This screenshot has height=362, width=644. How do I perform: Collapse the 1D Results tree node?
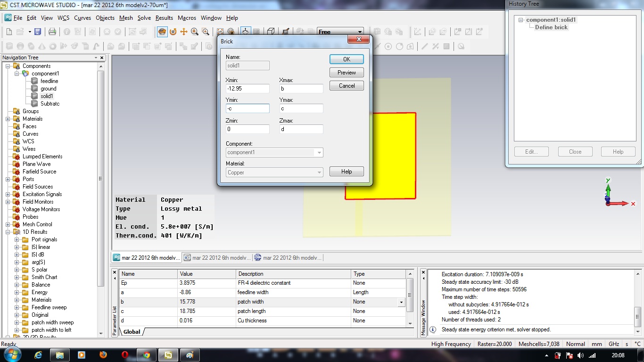[x=8, y=232]
